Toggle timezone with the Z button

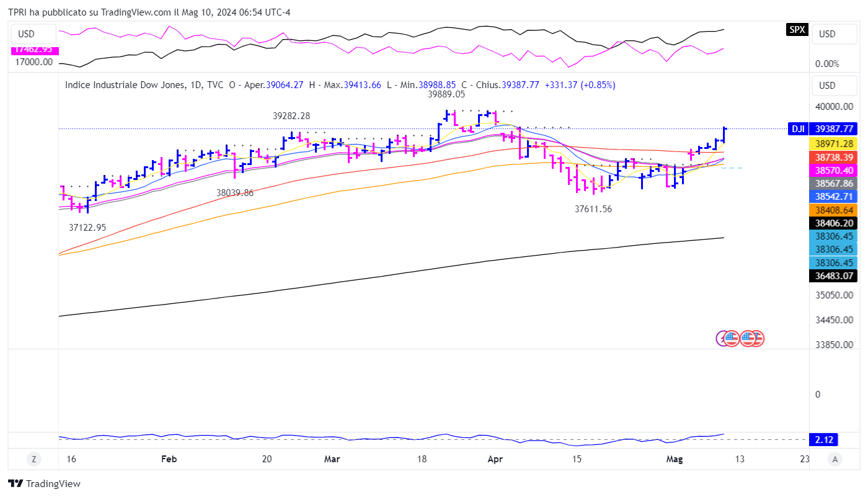tap(33, 460)
